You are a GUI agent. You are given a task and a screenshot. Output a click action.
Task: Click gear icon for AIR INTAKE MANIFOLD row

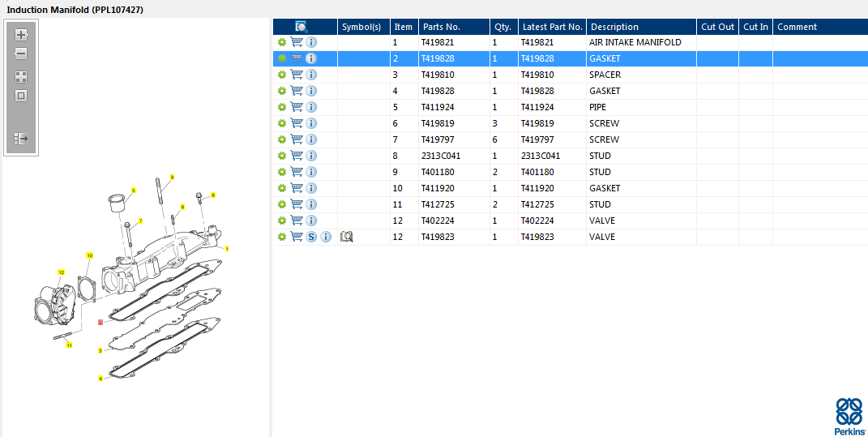click(x=282, y=42)
